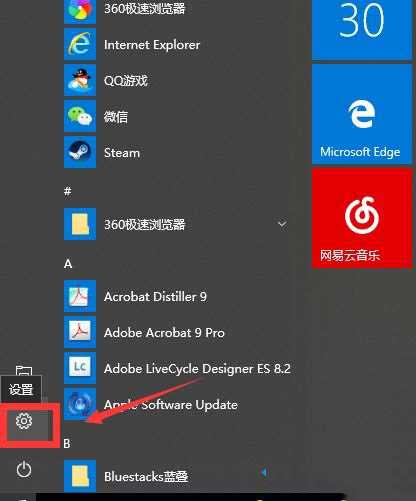This screenshot has height=501, width=416.
Task: Open Apple Software Update icon
Action: tap(80, 404)
